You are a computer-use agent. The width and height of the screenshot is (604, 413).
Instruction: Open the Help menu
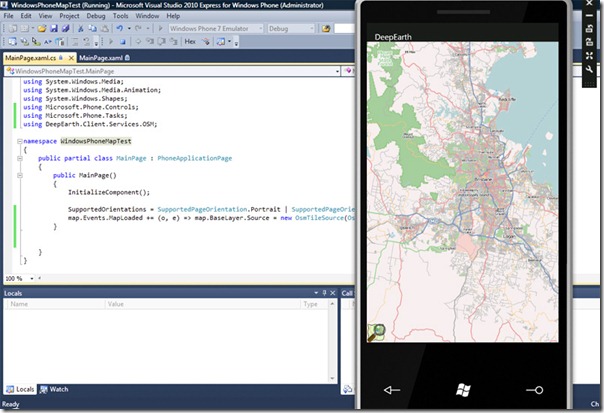[x=173, y=16]
